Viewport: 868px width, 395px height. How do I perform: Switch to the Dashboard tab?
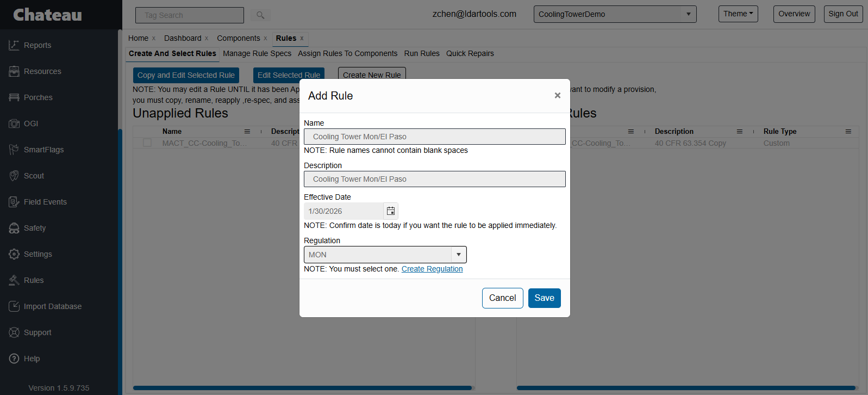click(182, 38)
